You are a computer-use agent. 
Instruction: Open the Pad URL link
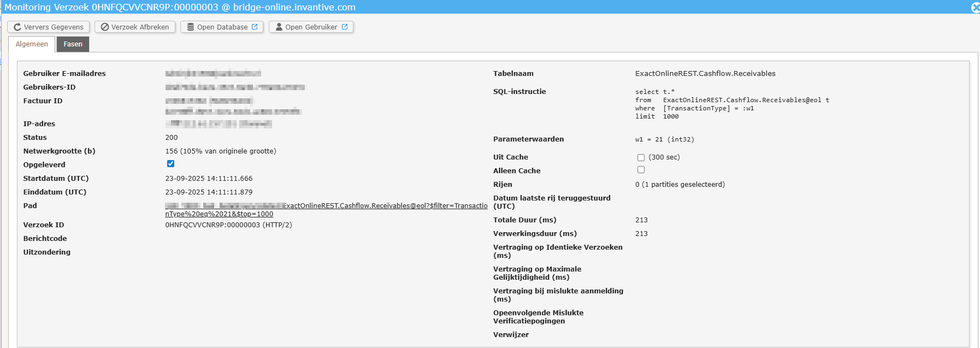tap(326, 210)
